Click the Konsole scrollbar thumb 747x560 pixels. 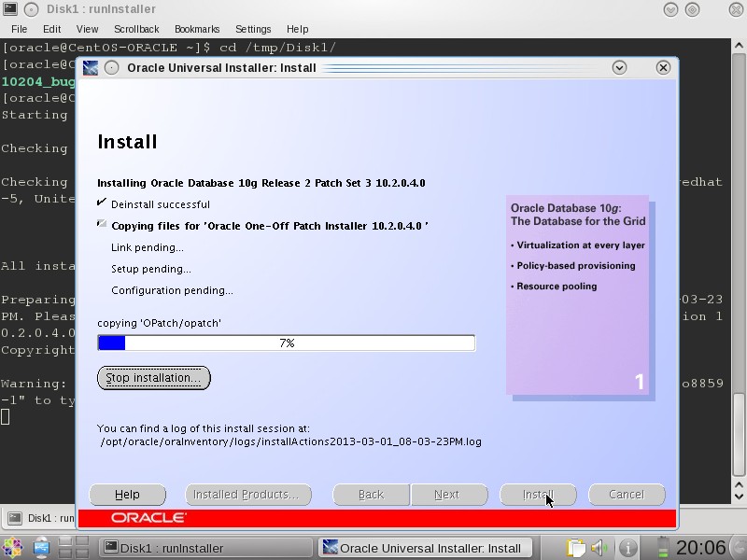tap(739, 434)
